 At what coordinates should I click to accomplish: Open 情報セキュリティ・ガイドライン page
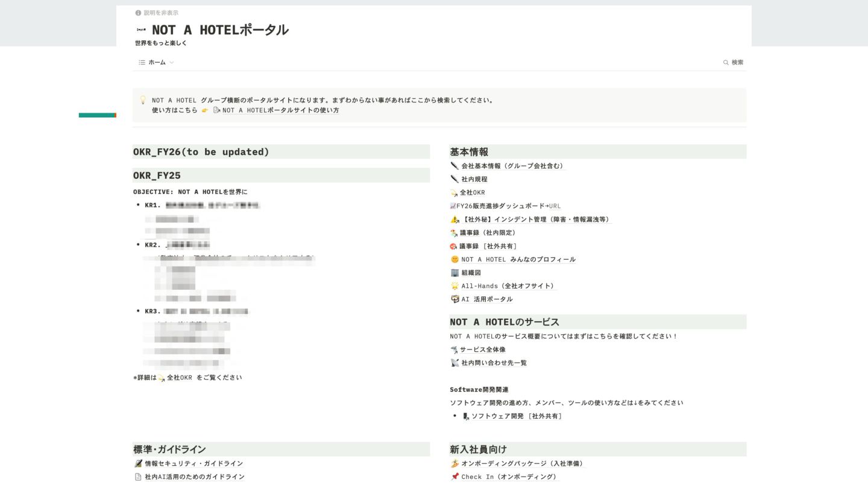click(x=193, y=464)
